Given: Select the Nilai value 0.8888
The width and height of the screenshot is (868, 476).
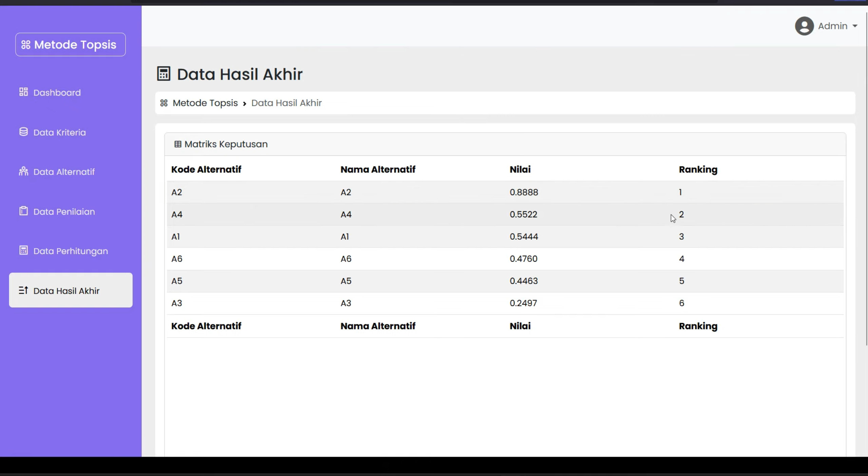Looking at the screenshot, I should [524, 192].
